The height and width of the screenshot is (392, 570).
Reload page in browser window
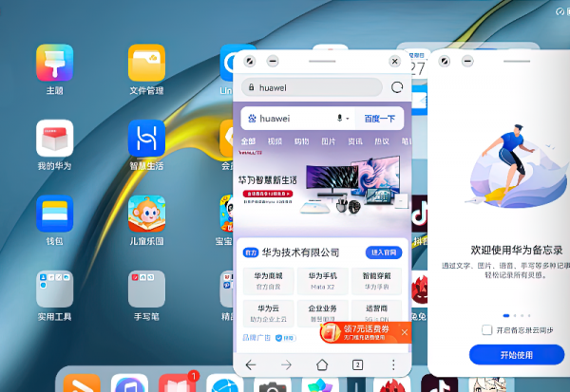click(397, 87)
